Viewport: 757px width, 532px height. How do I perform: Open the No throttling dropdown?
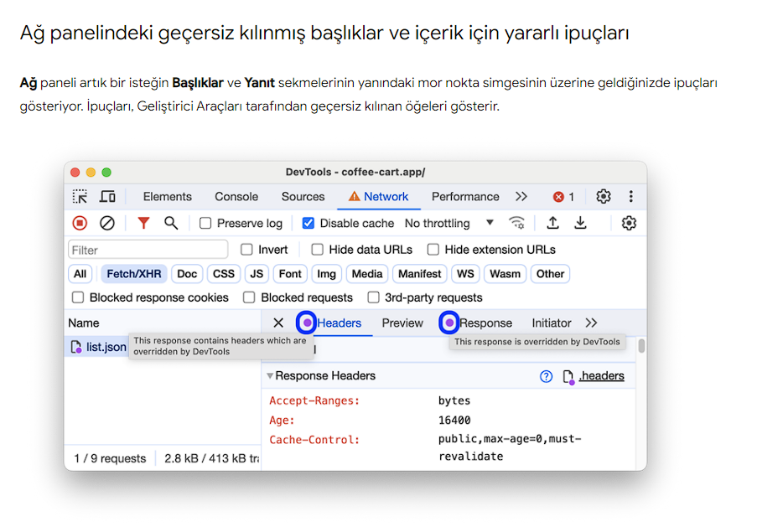click(449, 223)
